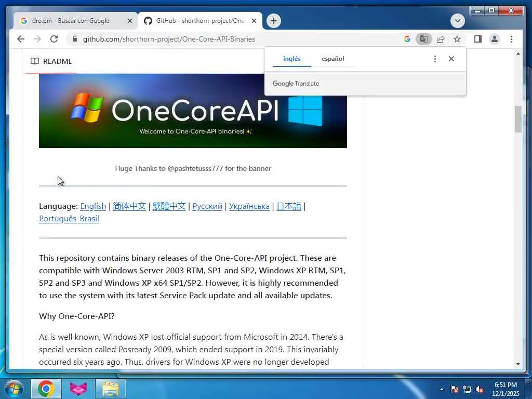This screenshot has width=532, height=399.
Task: Close the Google Translate popup
Action: (451, 59)
